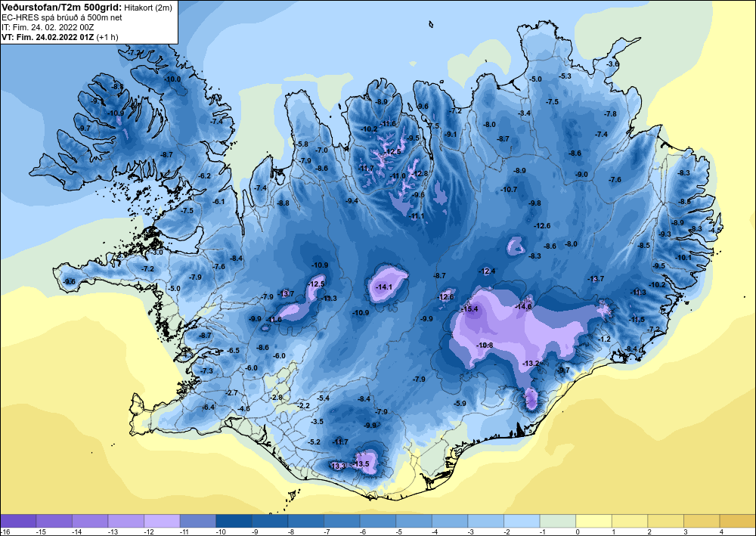Screen dimensions: 756x536
Task: Click the -9.3 temperature label
Action: click(665, 234)
